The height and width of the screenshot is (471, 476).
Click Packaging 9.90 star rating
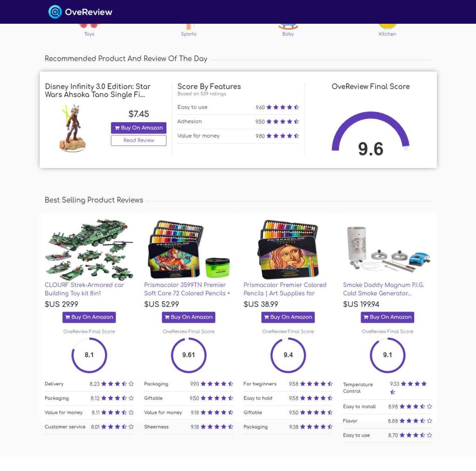pyautogui.click(x=217, y=384)
